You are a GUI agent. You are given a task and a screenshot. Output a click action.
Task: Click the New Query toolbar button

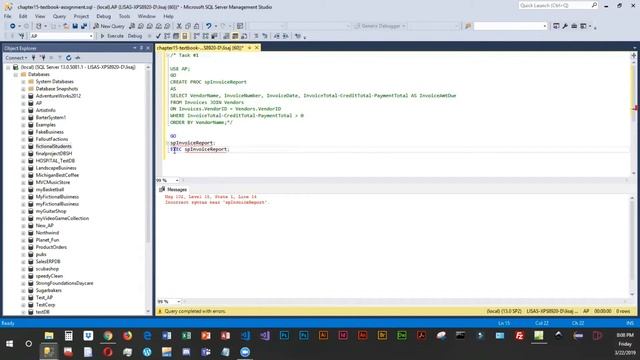pos(109,26)
